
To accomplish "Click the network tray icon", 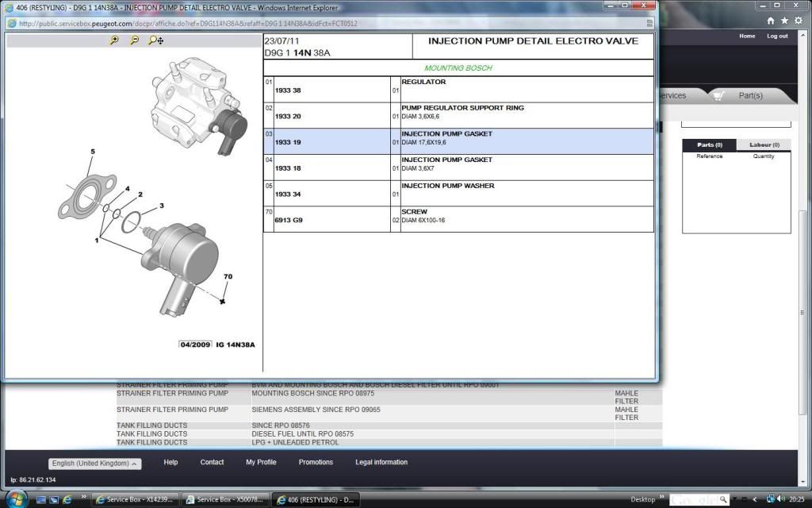I will click(770, 499).
